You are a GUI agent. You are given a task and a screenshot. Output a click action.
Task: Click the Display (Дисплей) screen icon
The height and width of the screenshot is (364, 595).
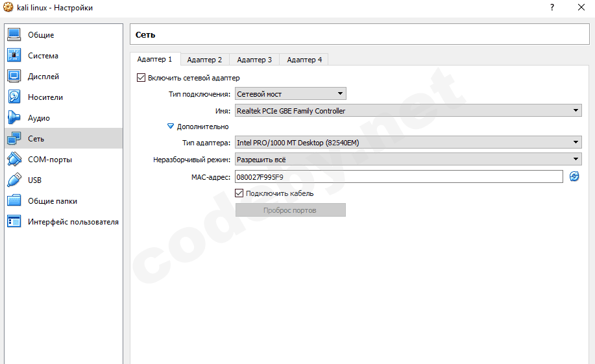tap(14, 77)
